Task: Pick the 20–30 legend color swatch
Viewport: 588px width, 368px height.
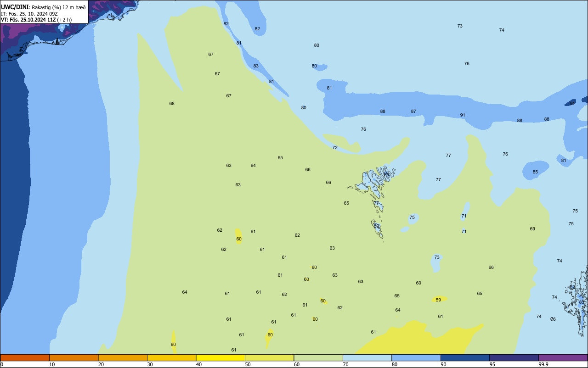Action: pos(123,357)
